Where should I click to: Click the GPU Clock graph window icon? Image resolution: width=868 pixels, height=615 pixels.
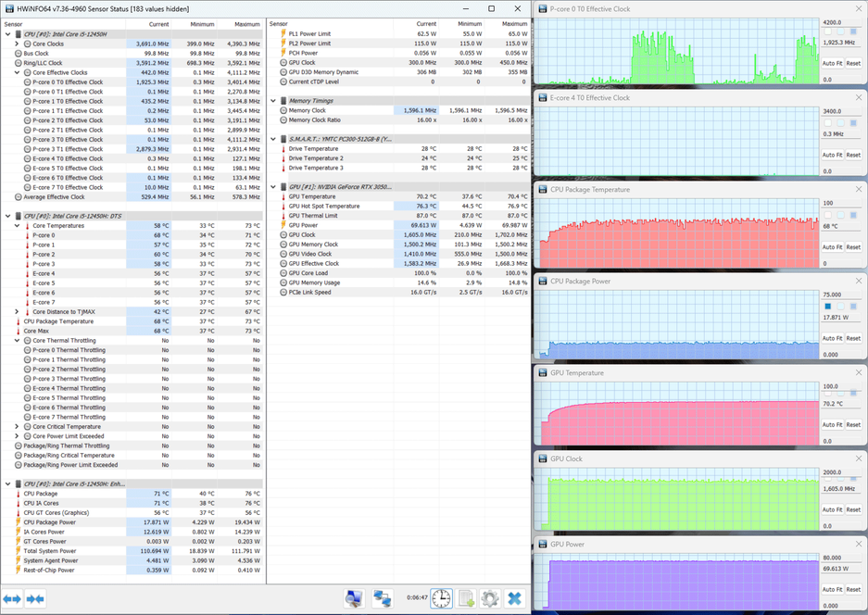tap(543, 458)
